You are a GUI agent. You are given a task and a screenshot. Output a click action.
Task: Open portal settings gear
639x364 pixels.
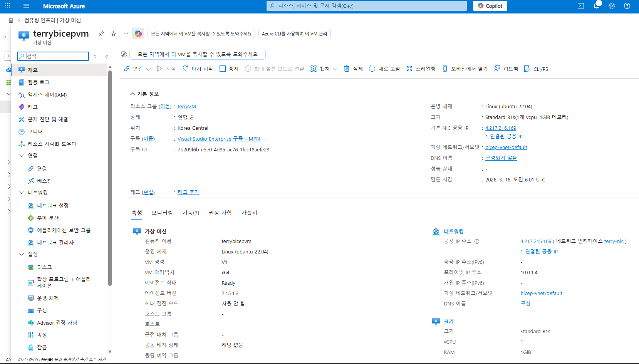pyautogui.click(x=612, y=6)
